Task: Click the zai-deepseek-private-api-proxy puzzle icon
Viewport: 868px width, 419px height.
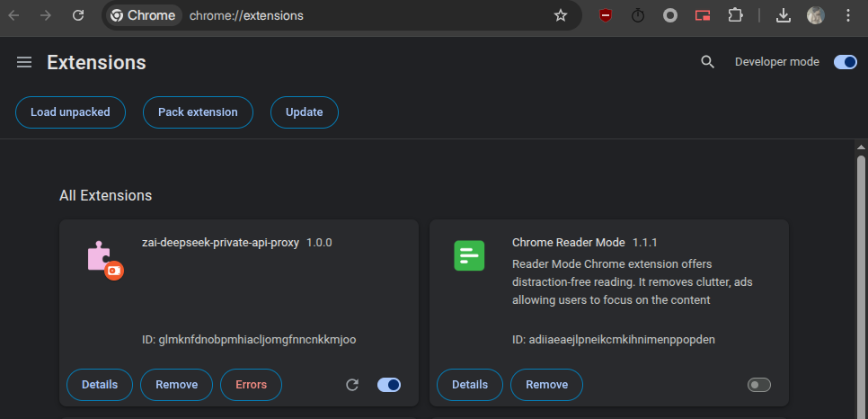Action: point(104,259)
